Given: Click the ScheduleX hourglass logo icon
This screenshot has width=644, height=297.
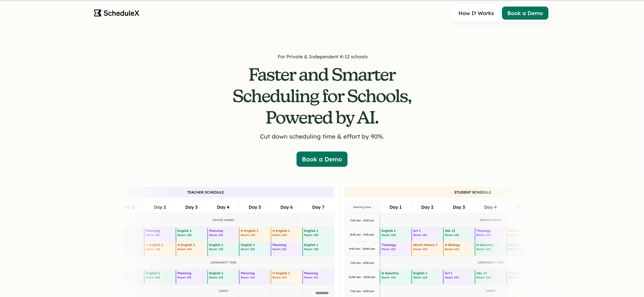Looking at the screenshot, I should click(x=97, y=13).
